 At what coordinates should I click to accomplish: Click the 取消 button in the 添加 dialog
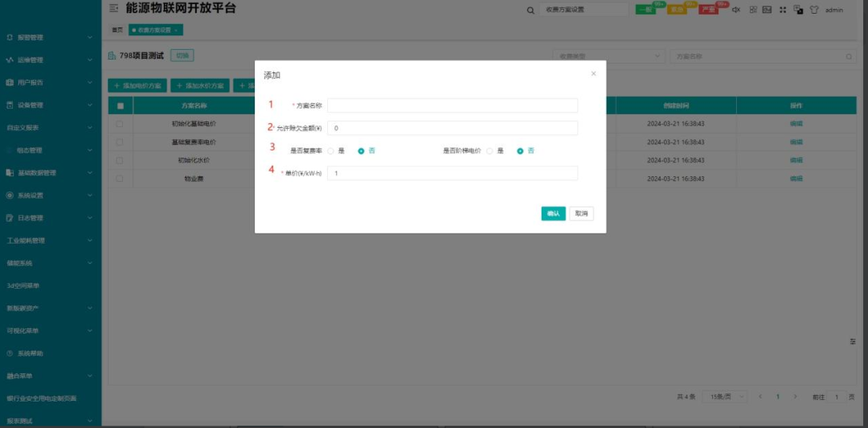point(581,213)
